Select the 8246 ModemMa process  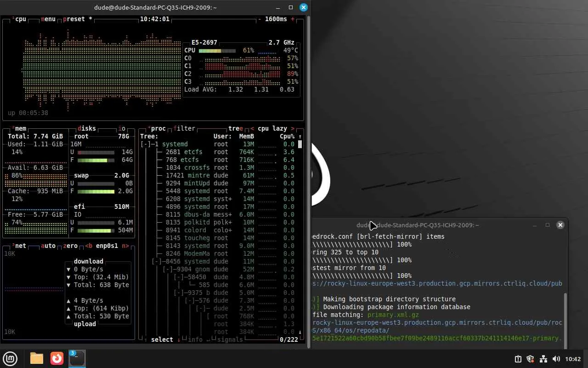[220, 253]
